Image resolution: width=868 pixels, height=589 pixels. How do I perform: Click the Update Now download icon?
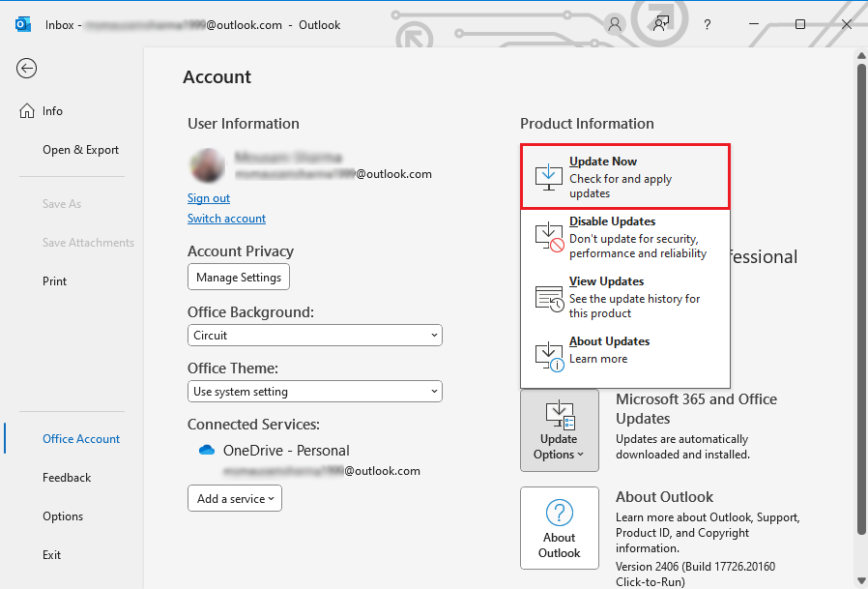pyautogui.click(x=548, y=177)
